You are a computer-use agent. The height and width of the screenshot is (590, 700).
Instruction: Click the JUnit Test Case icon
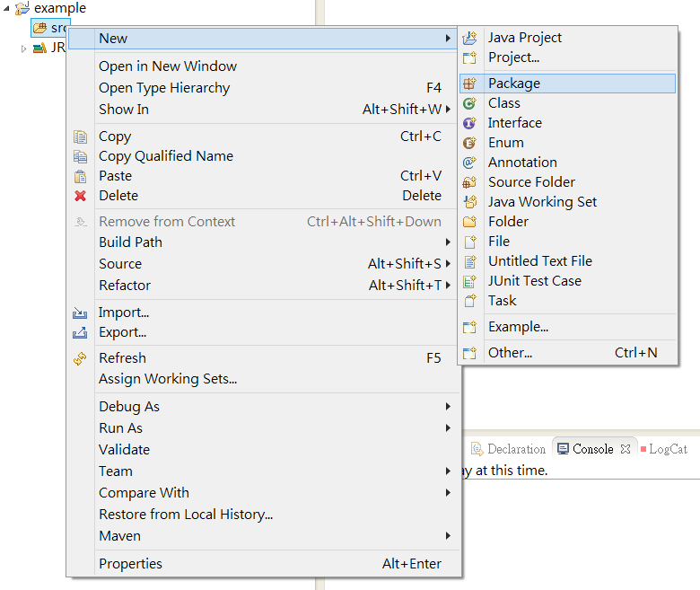[x=469, y=281]
